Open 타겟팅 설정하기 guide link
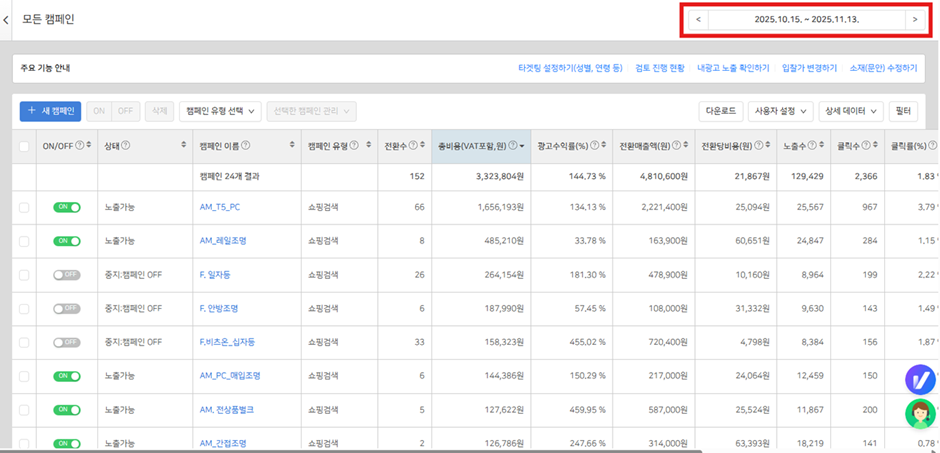Image resolution: width=940 pixels, height=453 pixels. (x=570, y=68)
